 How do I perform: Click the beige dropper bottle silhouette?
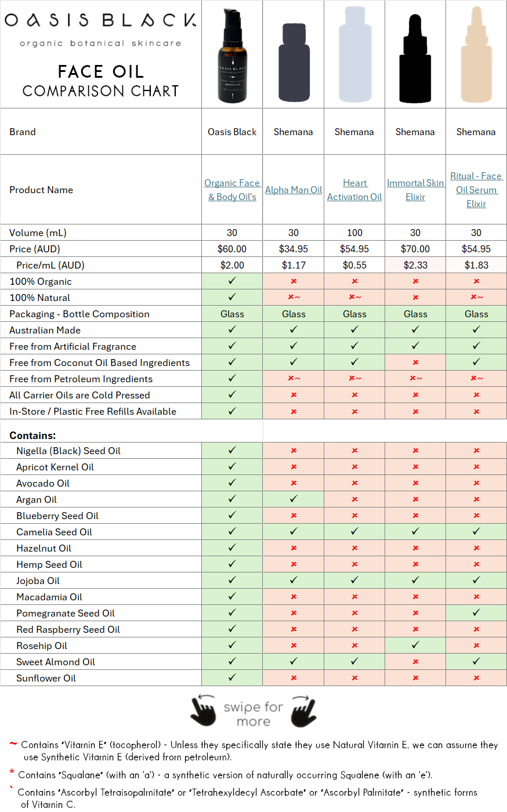pos(476,54)
